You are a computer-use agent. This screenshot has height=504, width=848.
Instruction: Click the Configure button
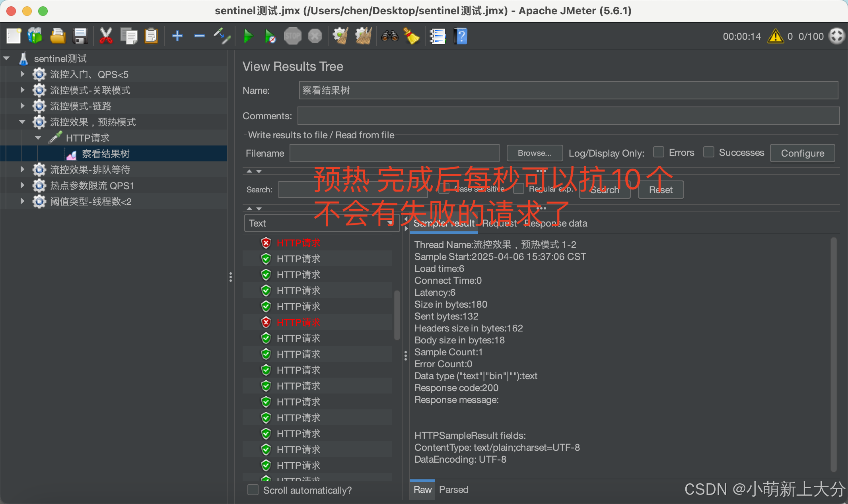[x=802, y=153]
